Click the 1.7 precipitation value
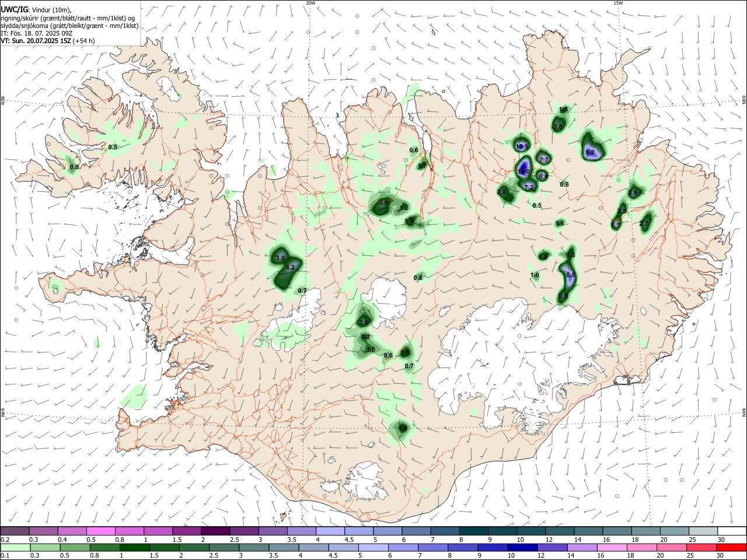The image size is (747, 560). tap(423, 166)
